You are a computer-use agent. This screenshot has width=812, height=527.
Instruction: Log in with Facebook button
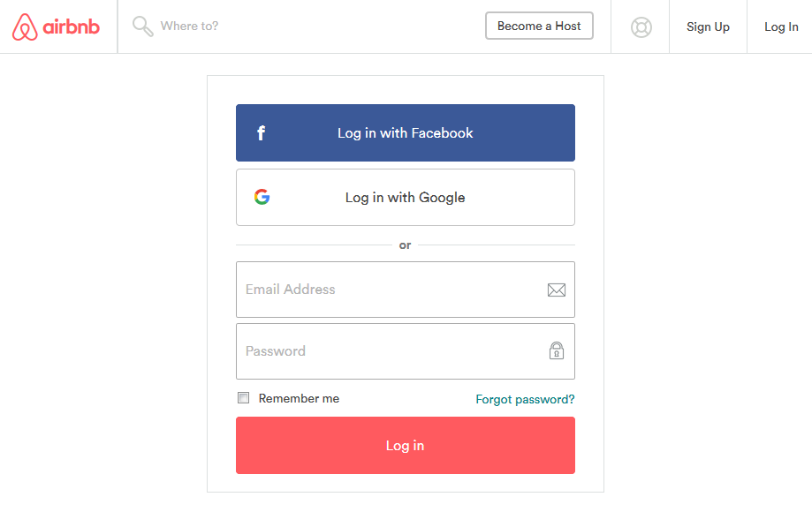pos(406,133)
